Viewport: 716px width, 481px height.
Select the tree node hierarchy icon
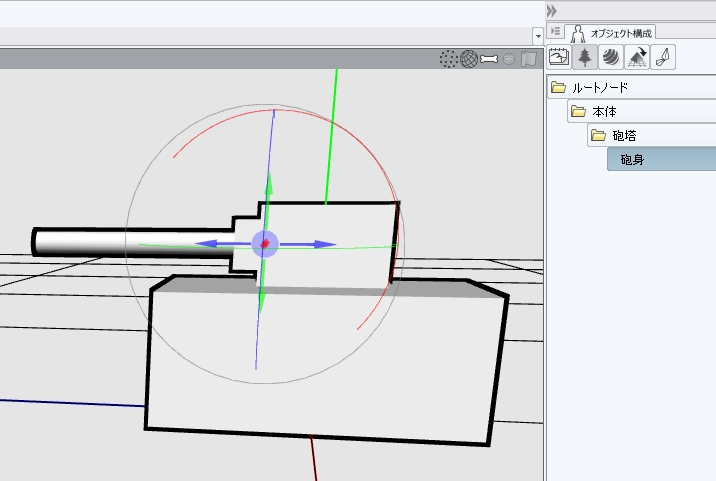[x=585, y=57]
